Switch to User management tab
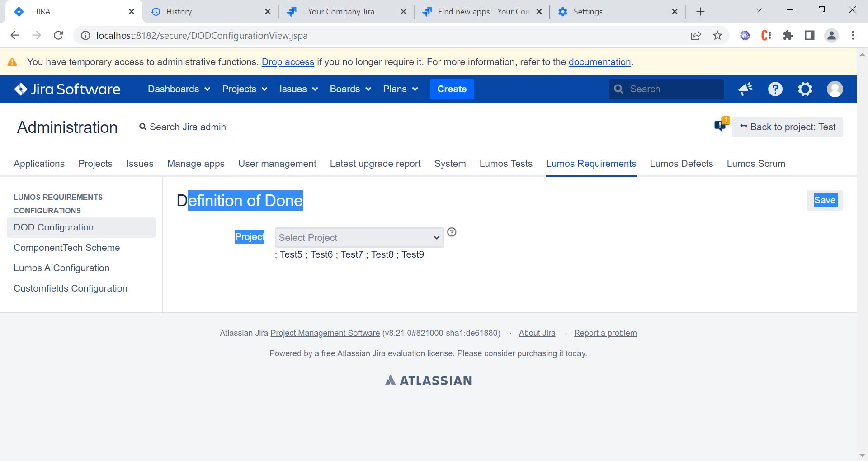The width and height of the screenshot is (868, 461). click(277, 164)
